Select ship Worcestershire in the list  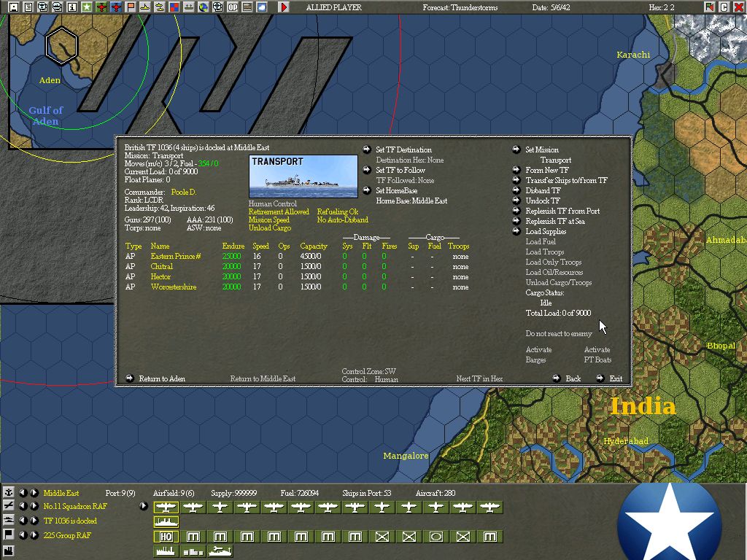[174, 287]
